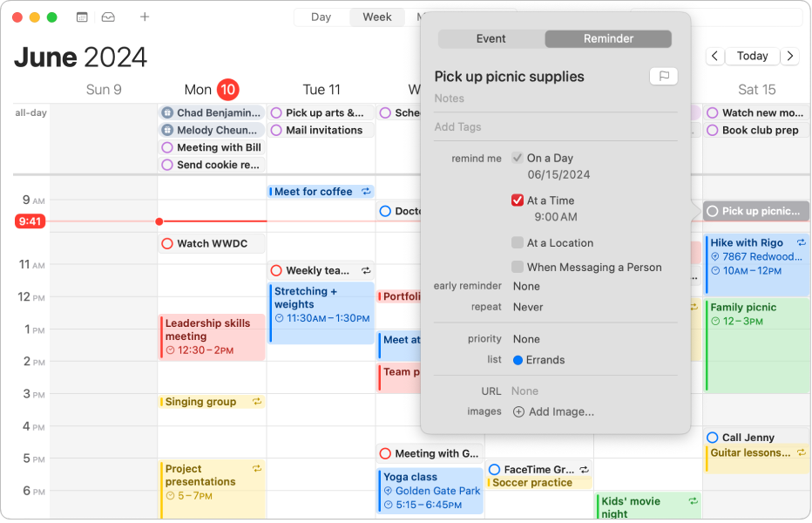Click the blue Errands list color dot
Image resolution: width=812 pixels, height=523 pixels.
[518, 360]
